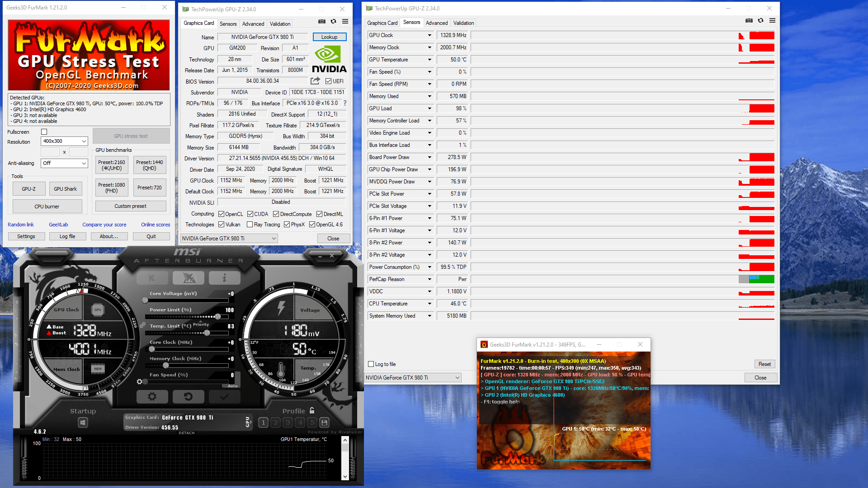This screenshot has height=488, width=868.
Task: Expand the GPU Load sensor dropdown arrow
Action: [x=429, y=108]
